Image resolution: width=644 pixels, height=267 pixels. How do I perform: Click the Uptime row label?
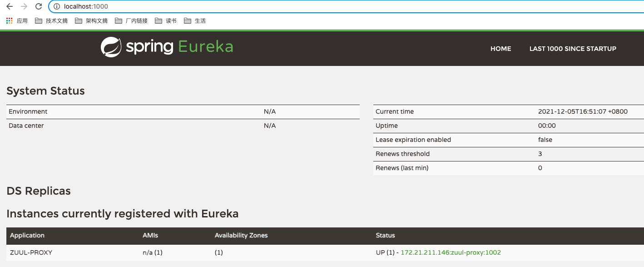386,126
